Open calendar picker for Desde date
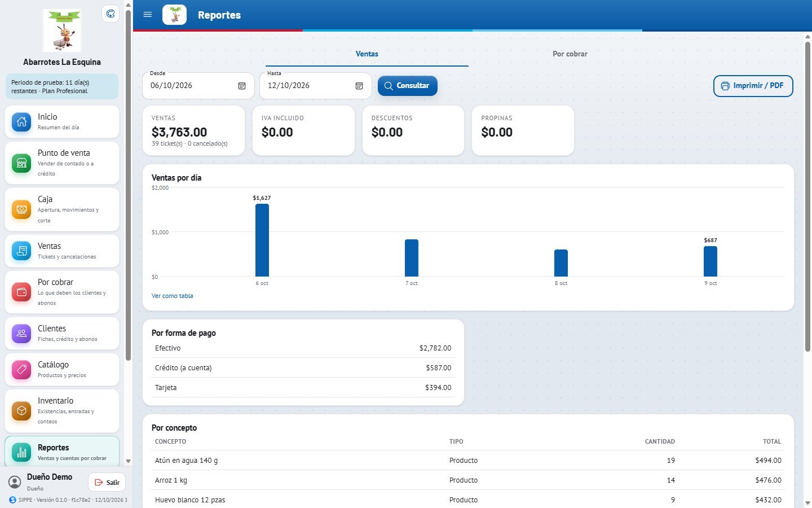812x508 pixels. pyautogui.click(x=242, y=86)
